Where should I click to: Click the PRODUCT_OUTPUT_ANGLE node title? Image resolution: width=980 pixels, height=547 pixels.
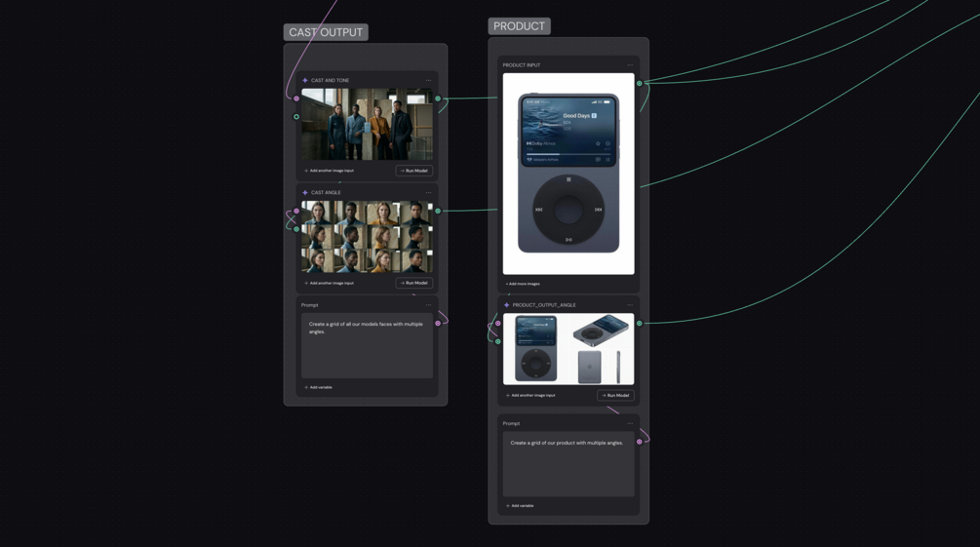click(544, 305)
